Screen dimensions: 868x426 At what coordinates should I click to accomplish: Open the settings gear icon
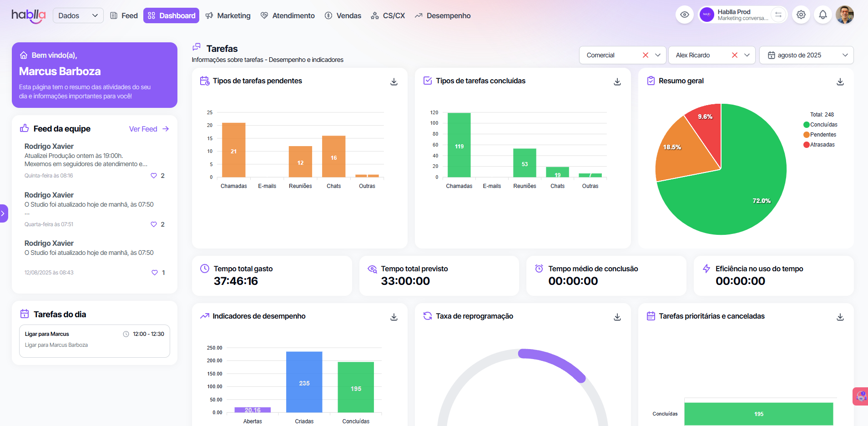click(x=801, y=15)
